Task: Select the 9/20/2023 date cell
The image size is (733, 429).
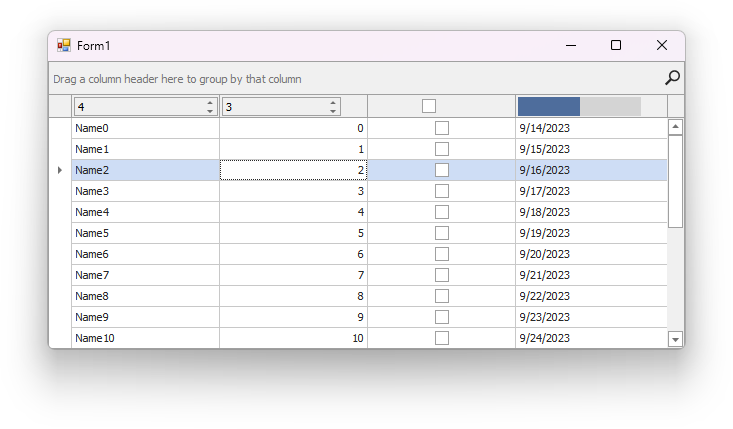Action: tap(590, 254)
